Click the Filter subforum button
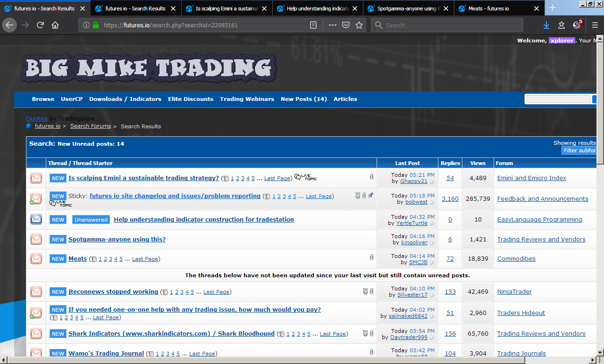The width and height of the screenshot is (604, 364). coord(579,150)
